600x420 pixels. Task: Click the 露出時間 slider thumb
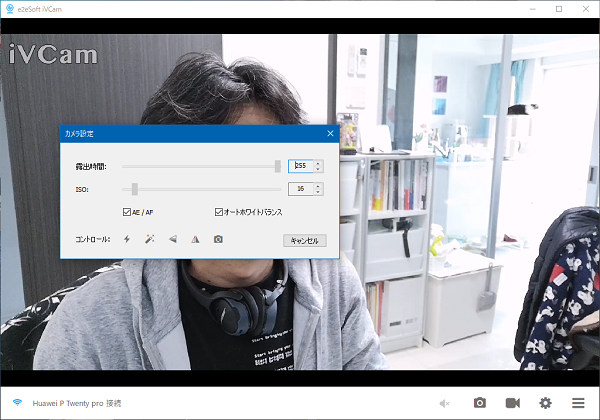pos(278,166)
